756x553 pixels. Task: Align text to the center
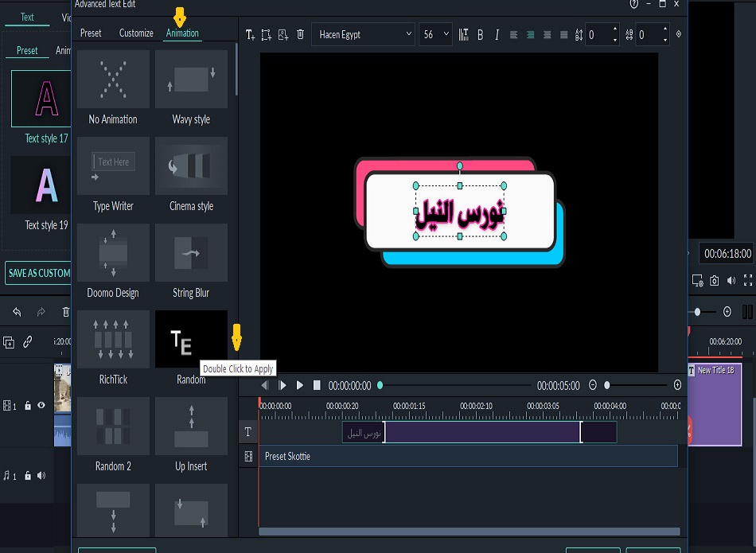(x=530, y=35)
